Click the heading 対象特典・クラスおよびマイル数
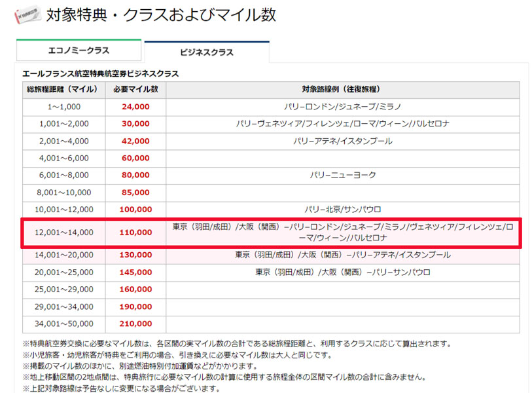This screenshot has width=532, height=393. coord(161,15)
